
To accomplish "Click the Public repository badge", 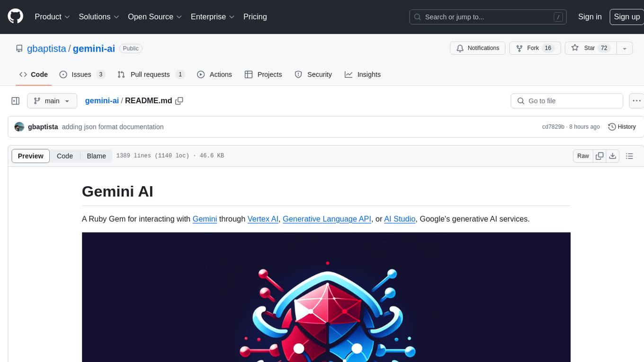I will click(131, 48).
